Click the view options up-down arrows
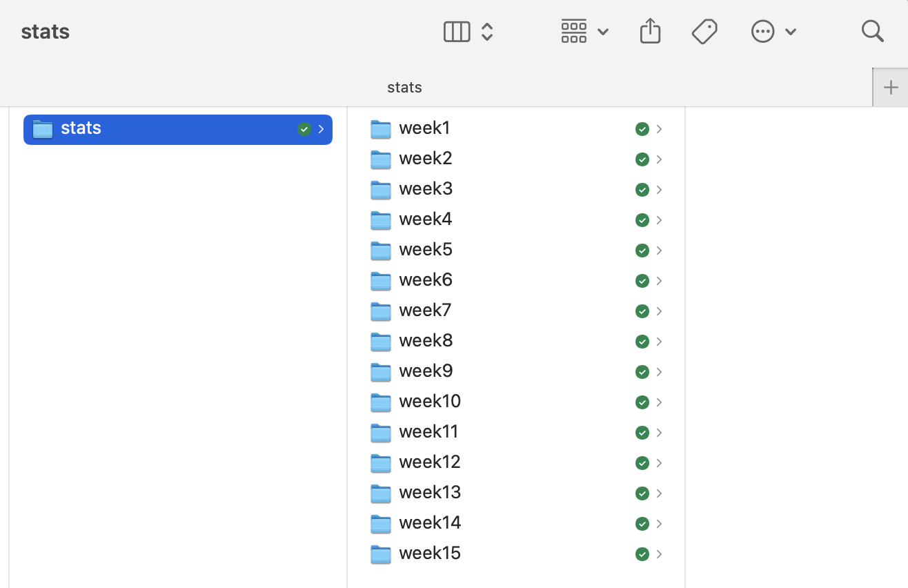 487,31
